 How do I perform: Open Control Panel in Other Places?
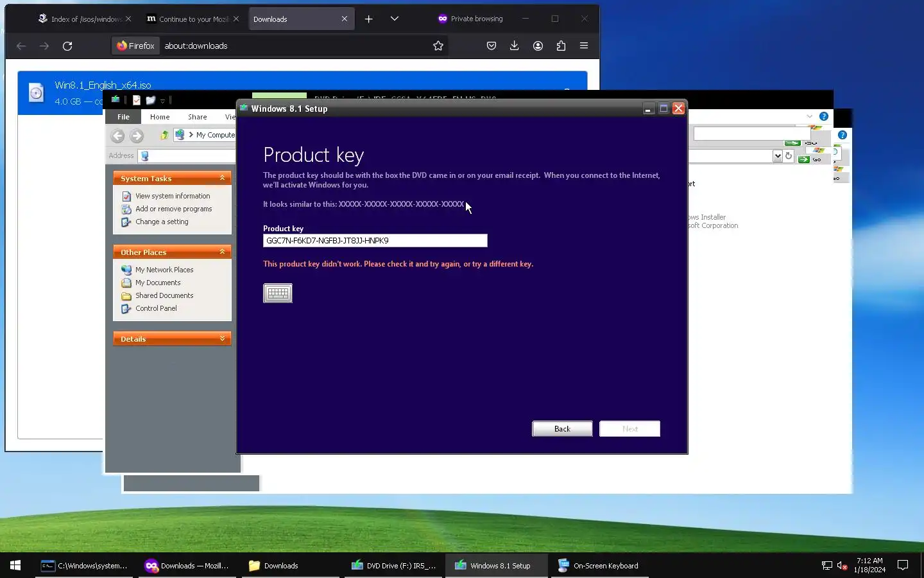(x=156, y=308)
